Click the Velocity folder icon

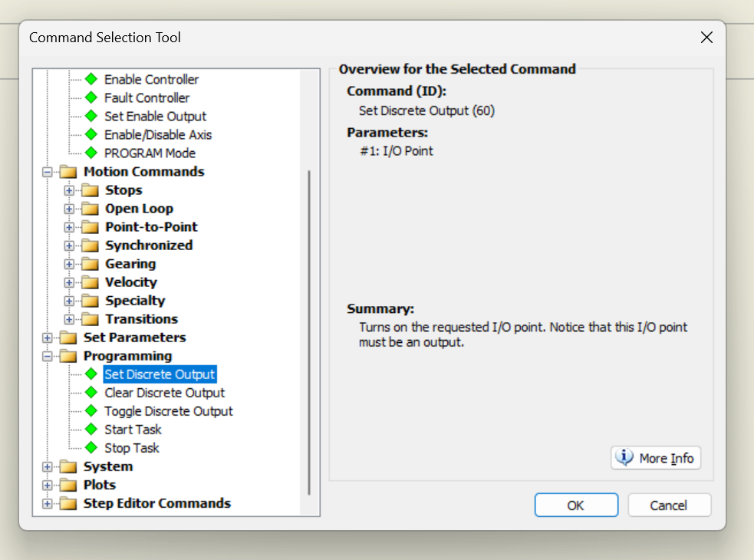pyautogui.click(x=90, y=282)
